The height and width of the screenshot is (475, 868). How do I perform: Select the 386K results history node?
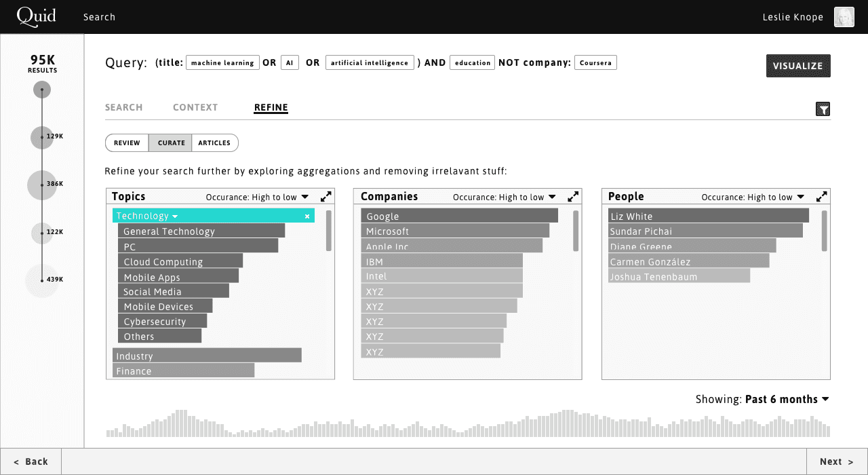pos(42,185)
